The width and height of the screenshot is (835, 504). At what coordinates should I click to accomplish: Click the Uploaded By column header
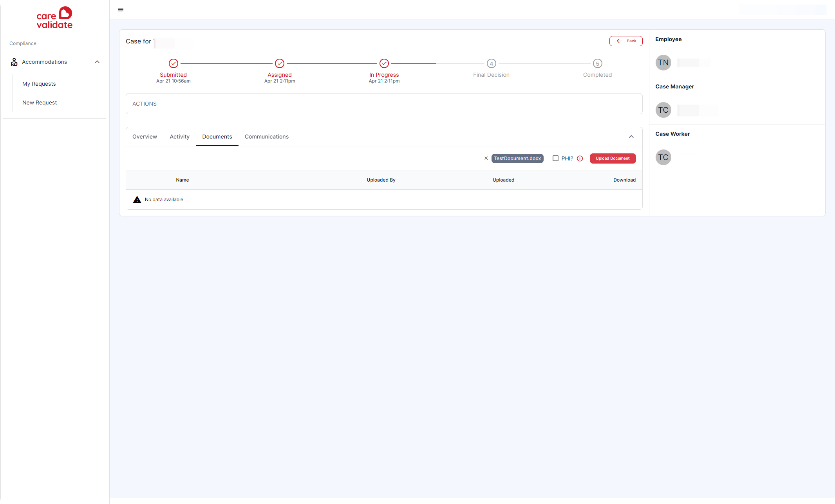pos(381,180)
